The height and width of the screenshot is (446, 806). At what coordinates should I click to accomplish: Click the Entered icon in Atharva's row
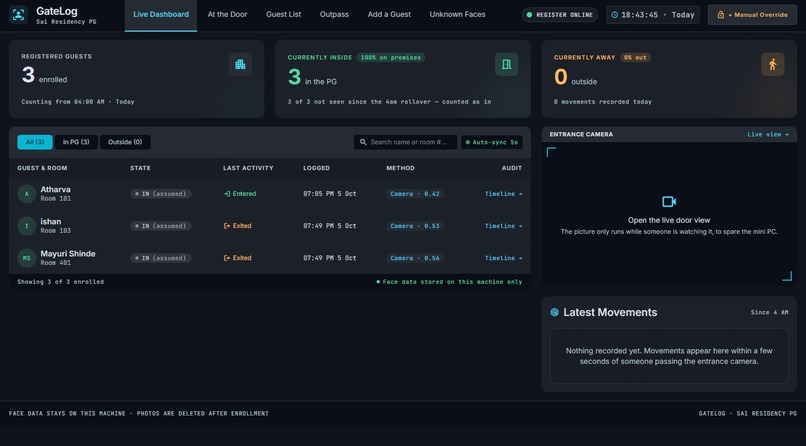pos(227,194)
